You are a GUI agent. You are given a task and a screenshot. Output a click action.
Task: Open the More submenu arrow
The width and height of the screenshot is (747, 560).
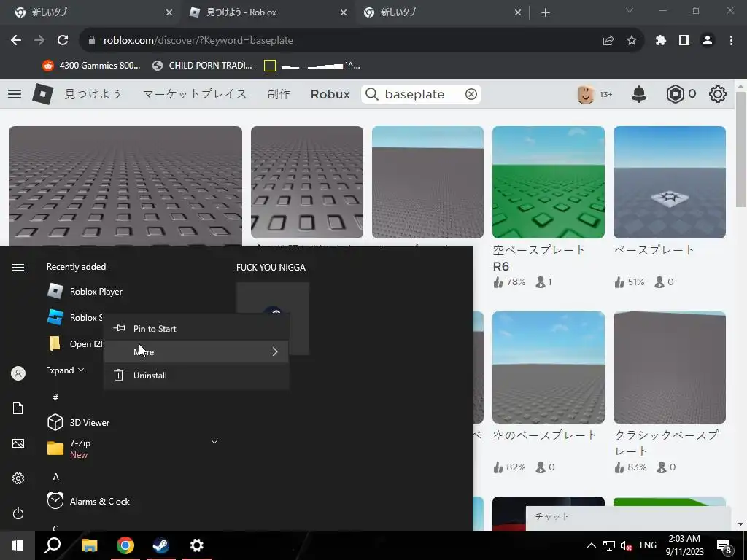tap(275, 352)
